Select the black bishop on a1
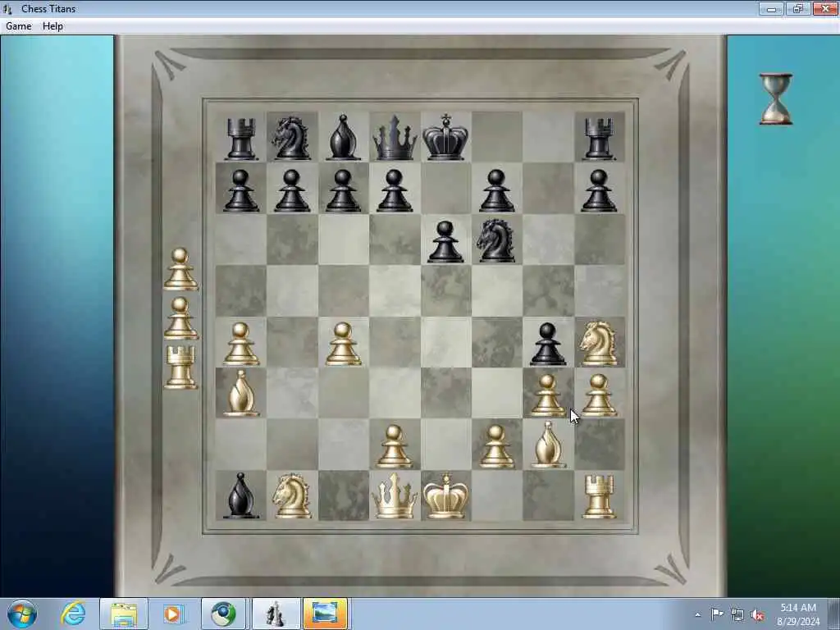Viewport: 840px width, 630px height. (240, 496)
